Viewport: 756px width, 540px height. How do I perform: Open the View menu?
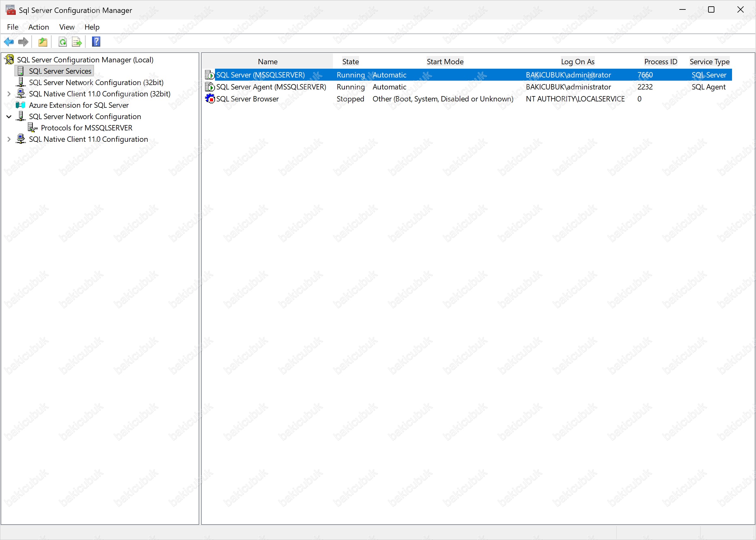[67, 27]
